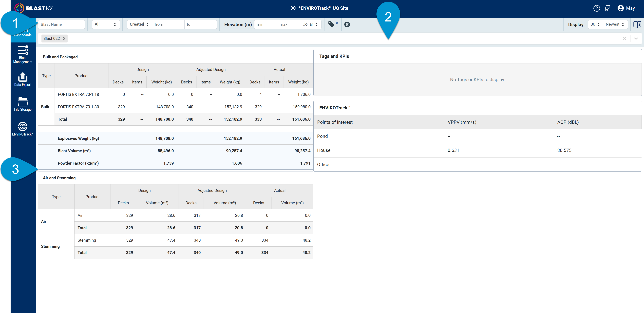The width and height of the screenshot is (644, 313).
Task: Click the Stemming type row label
Action: [x=50, y=247]
